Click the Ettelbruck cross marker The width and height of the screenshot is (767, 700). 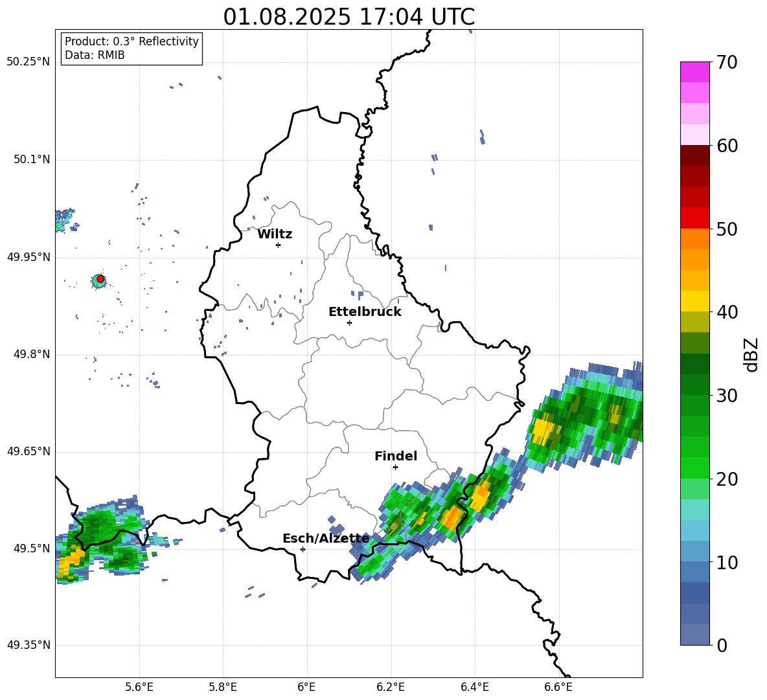349,322
